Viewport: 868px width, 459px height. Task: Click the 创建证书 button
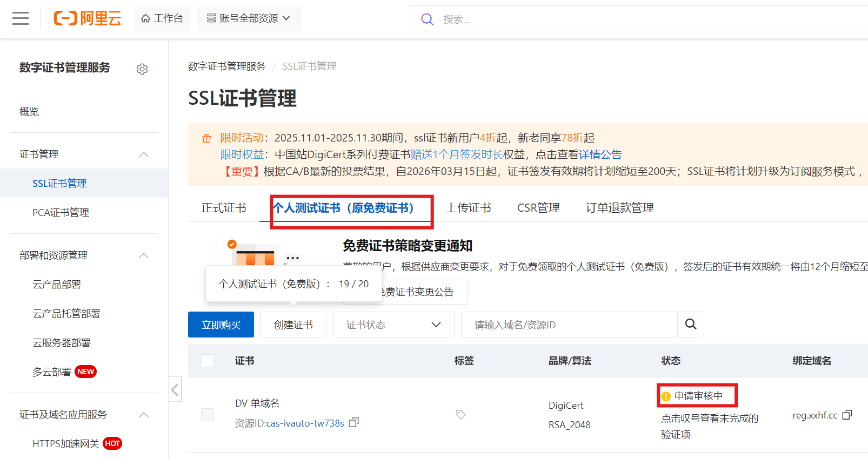click(293, 325)
